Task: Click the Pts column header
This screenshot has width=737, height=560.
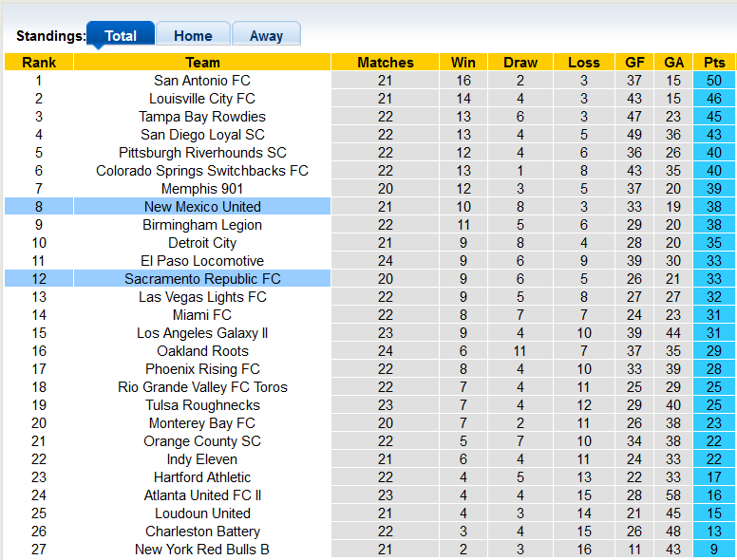Action: pos(714,63)
